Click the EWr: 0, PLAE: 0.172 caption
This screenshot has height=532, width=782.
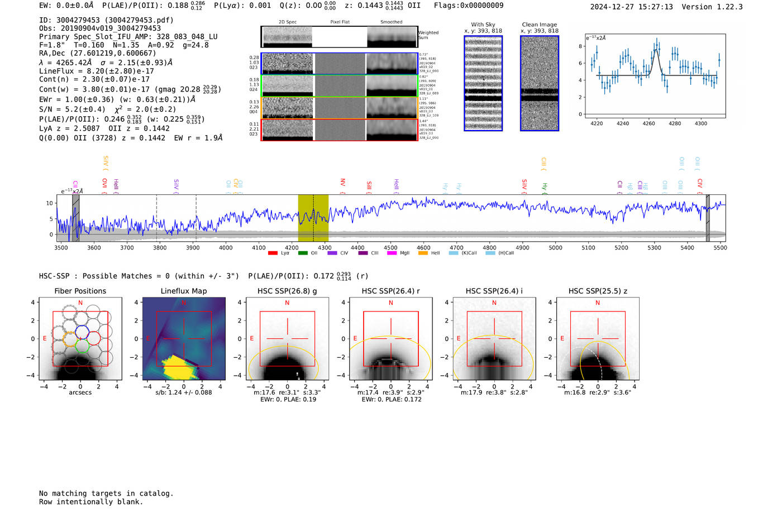tap(391, 400)
